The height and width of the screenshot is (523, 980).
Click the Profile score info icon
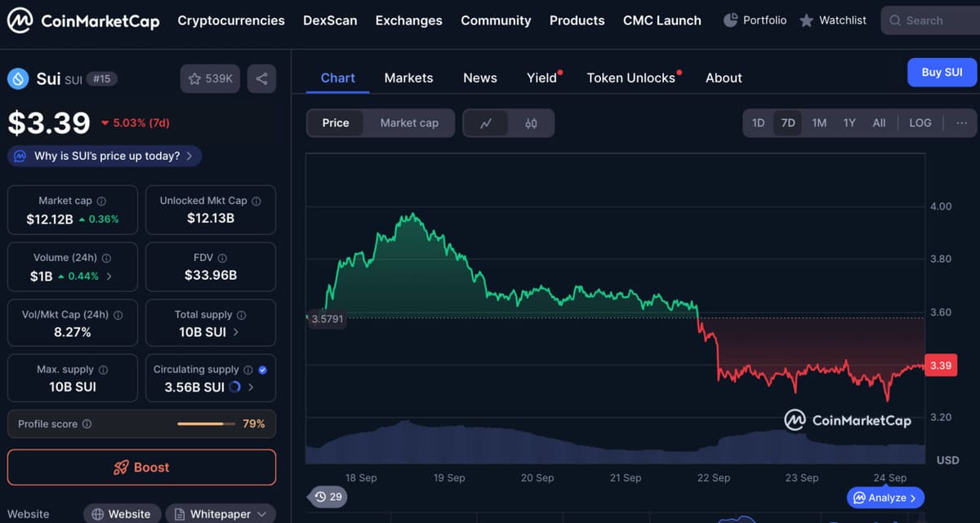(x=87, y=424)
